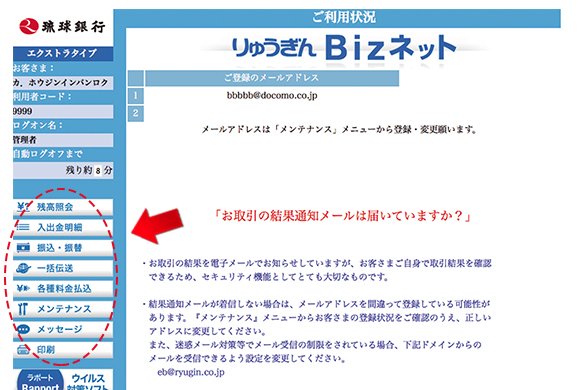Click the eb@ryugin.co.jp email address
Viewport: 580px width, 390px height.
[x=191, y=372]
